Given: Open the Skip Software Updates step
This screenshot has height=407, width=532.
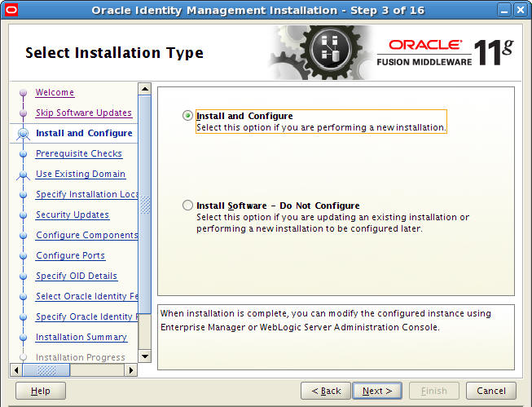Looking at the screenshot, I should click(83, 113).
